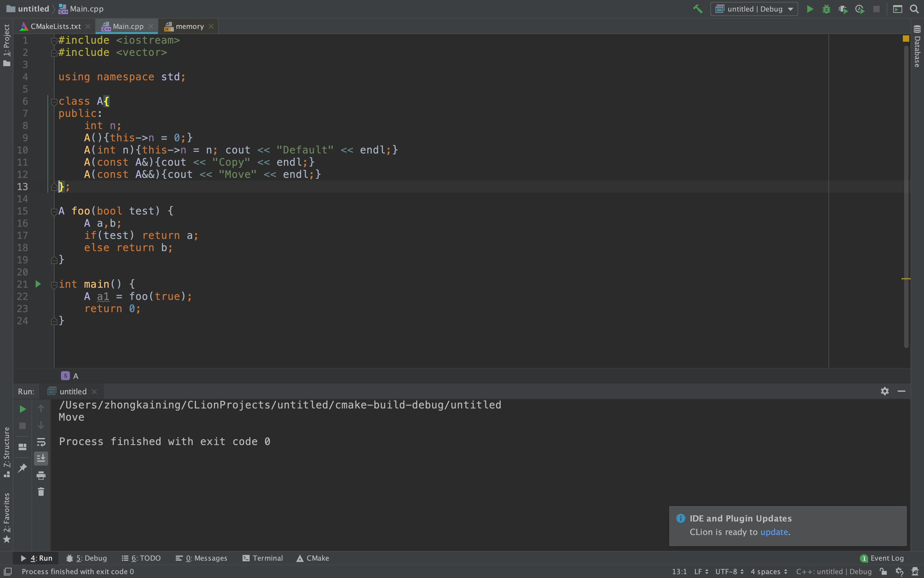Click restore layout icon in Run panel
924x578 pixels.
[22, 446]
